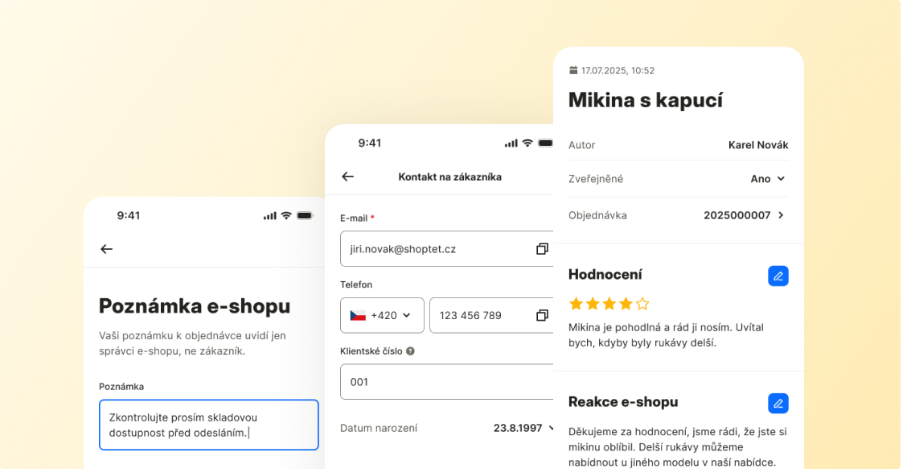
Task: Edit the Hodnocení section
Action: pos(778,276)
